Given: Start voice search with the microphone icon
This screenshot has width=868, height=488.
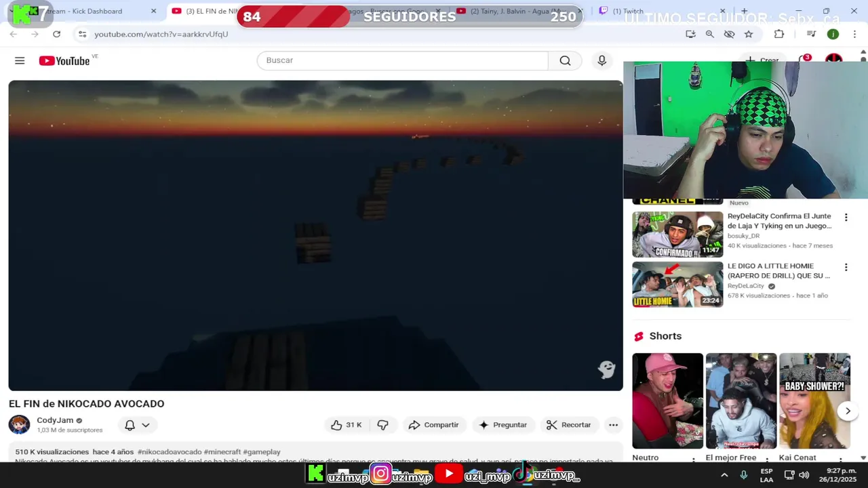Looking at the screenshot, I should click(601, 60).
